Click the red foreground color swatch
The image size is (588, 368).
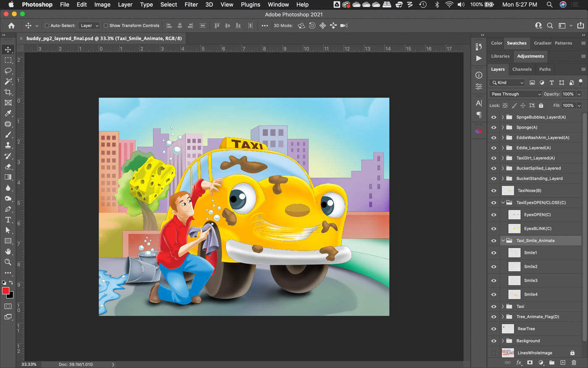click(5, 291)
